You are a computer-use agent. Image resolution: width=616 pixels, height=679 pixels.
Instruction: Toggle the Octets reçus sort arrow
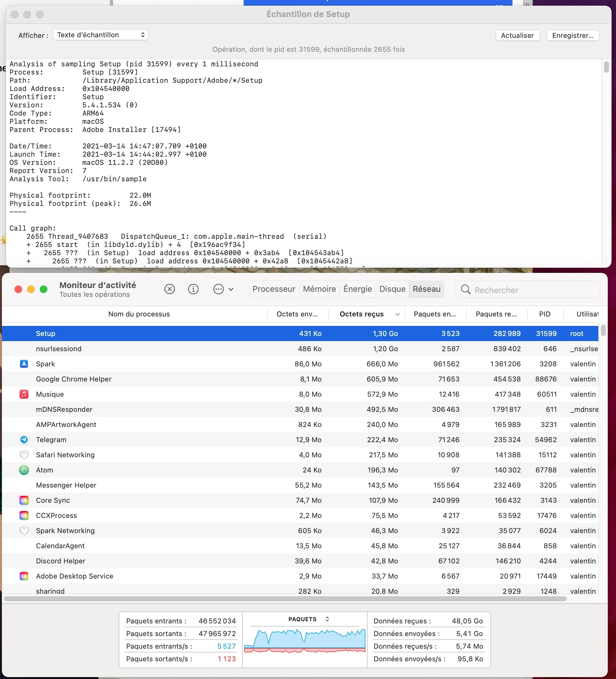398,314
